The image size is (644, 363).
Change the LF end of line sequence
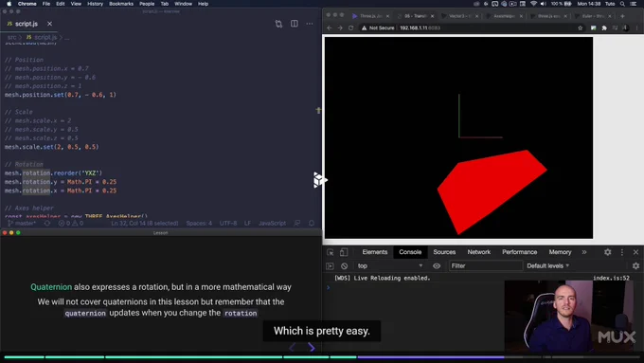click(x=247, y=223)
